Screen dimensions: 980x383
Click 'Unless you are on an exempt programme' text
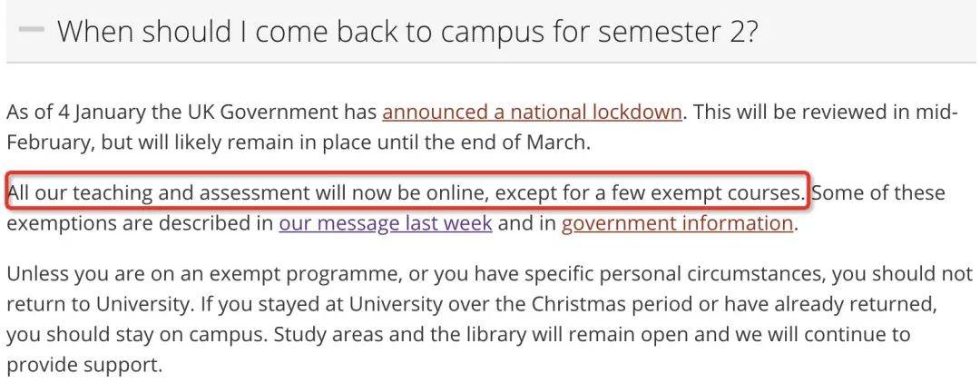pyautogui.click(x=210, y=274)
